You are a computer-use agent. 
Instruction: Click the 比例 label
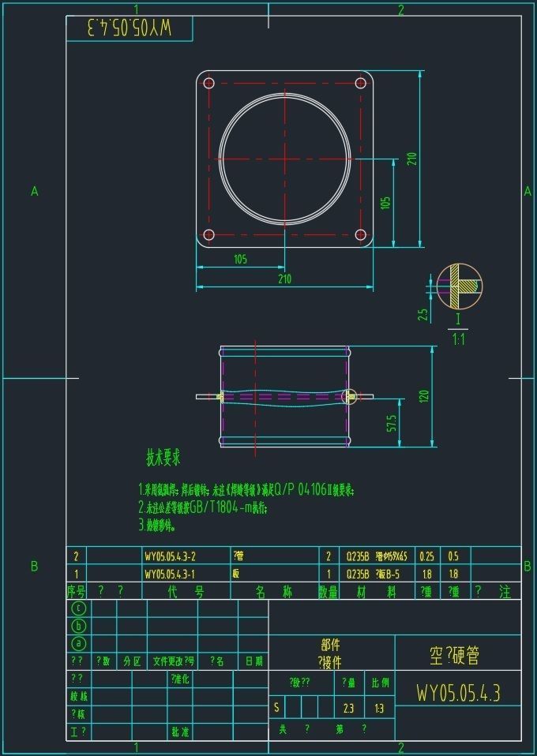click(380, 683)
